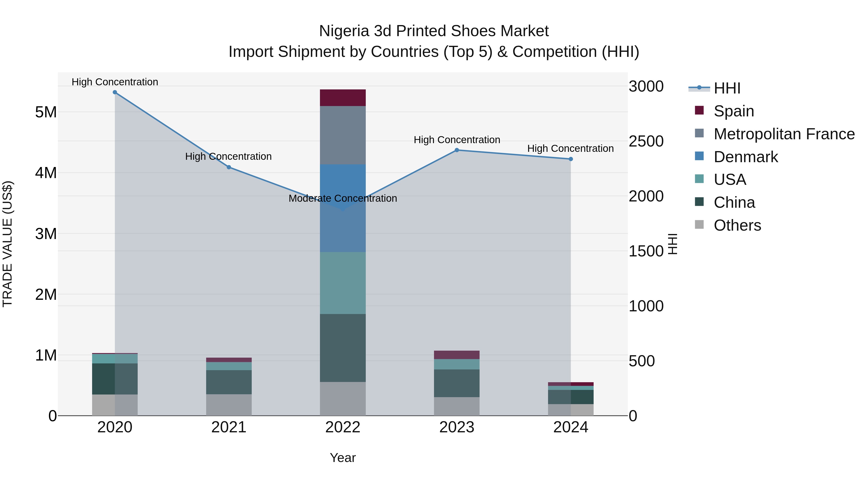This screenshot has height=488, width=868.
Task: Toggle China series in the legend
Action: click(x=725, y=202)
